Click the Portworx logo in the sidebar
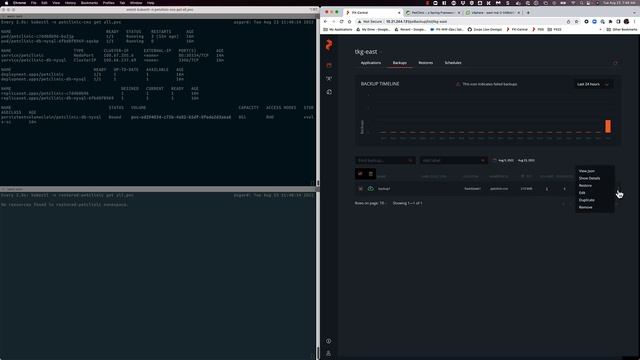The image size is (640, 360). click(x=329, y=45)
